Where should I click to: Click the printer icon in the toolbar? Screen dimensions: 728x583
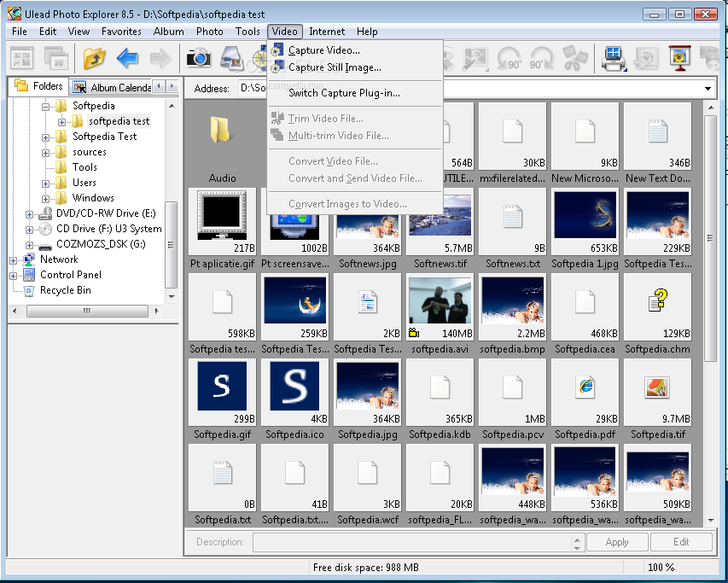pyautogui.click(x=614, y=59)
